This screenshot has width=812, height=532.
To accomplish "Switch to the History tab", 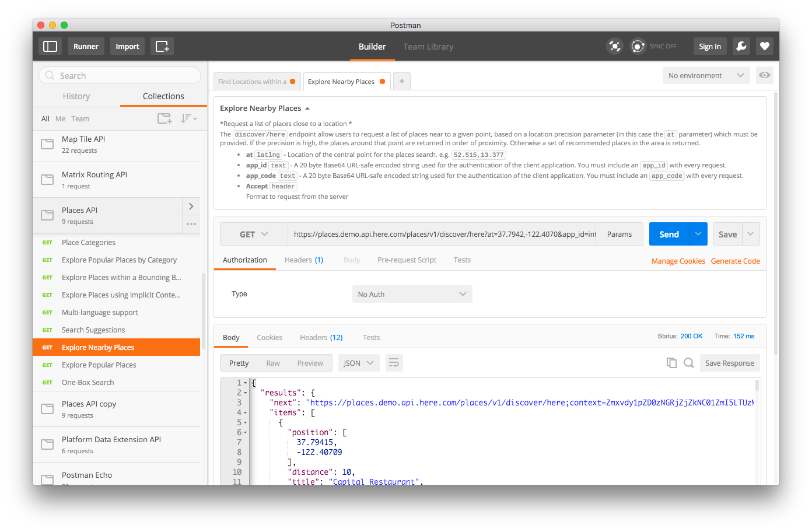I will point(76,96).
